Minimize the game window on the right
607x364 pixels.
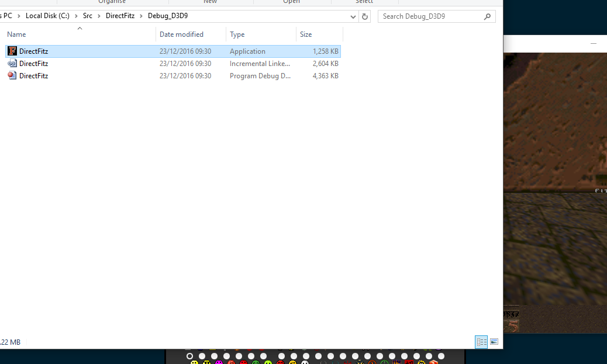[594, 43]
